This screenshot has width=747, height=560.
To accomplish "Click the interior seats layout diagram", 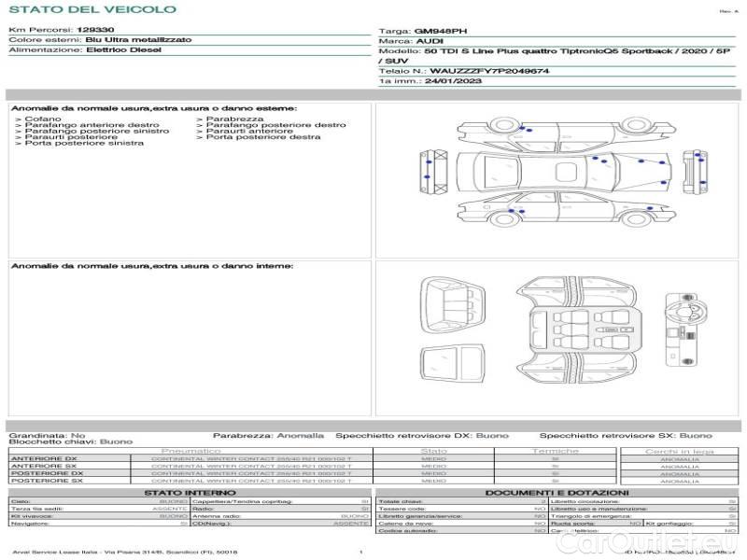I will pos(576,330).
